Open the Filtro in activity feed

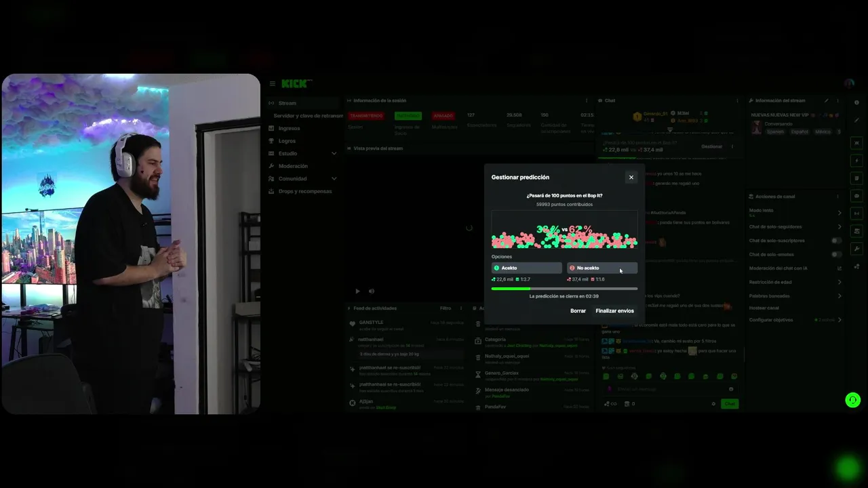pos(446,308)
